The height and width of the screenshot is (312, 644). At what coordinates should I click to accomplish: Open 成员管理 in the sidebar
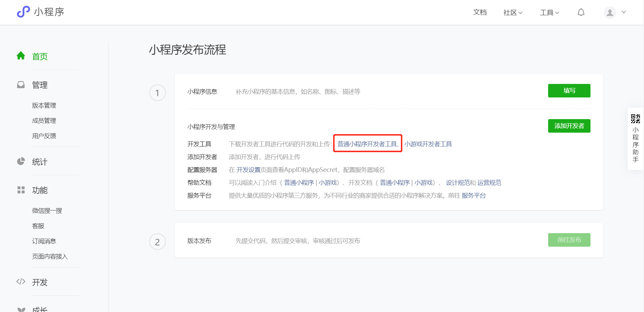pyautogui.click(x=44, y=120)
